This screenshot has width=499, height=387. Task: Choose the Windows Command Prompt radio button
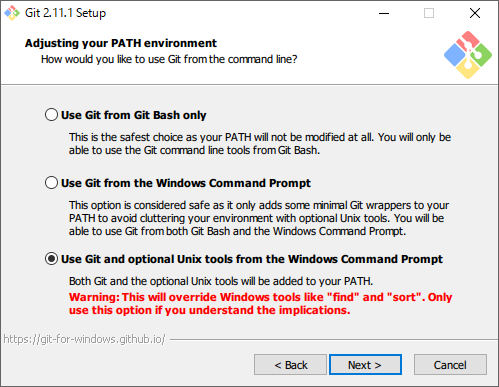pos(51,183)
